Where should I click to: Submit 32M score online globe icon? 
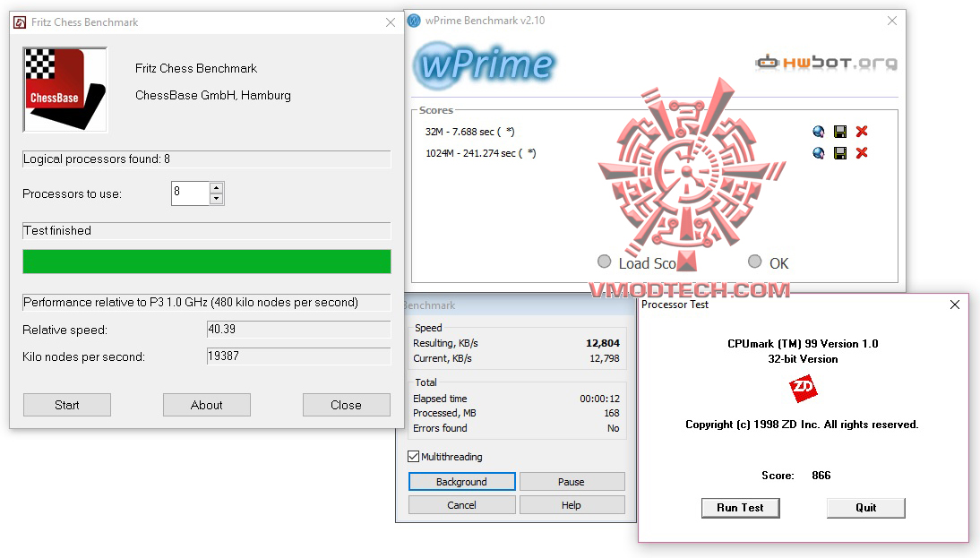[818, 132]
